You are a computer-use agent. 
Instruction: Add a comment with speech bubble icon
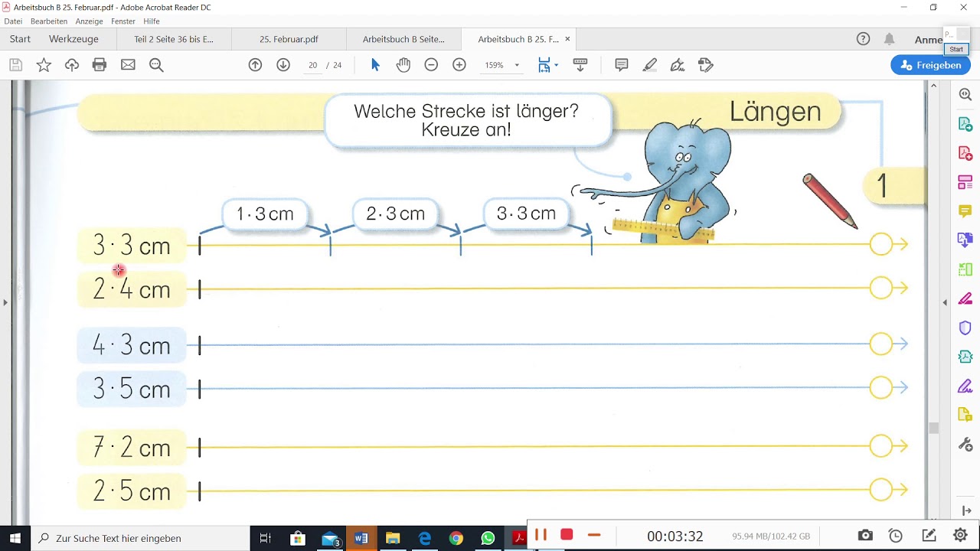click(x=622, y=65)
